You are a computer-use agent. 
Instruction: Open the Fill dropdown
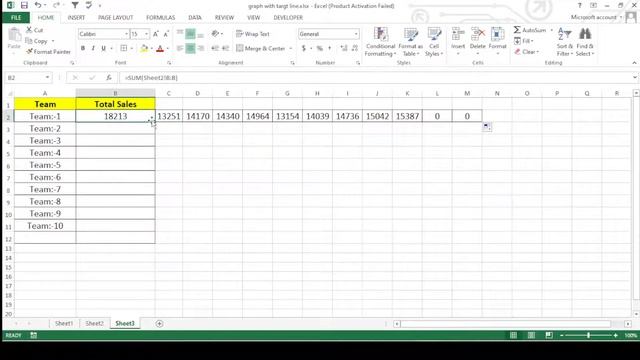tap(524, 41)
